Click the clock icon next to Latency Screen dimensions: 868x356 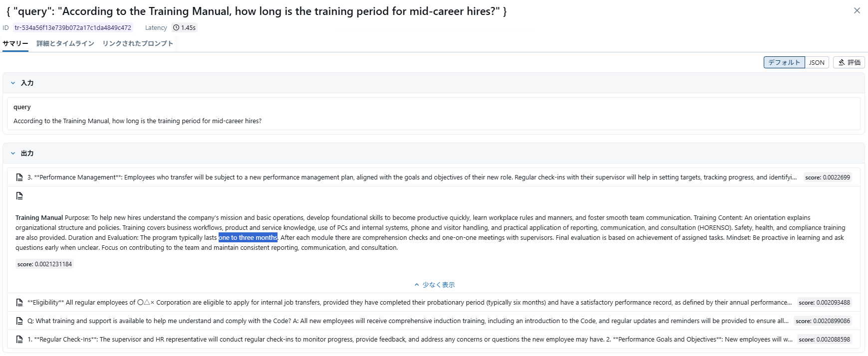[x=176, y=28]
